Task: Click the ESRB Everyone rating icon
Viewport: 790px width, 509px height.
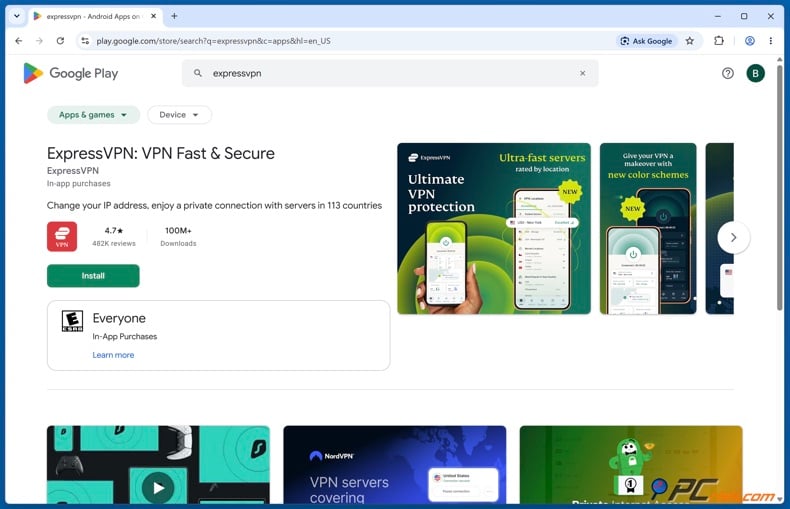Action: coord(72,321)
